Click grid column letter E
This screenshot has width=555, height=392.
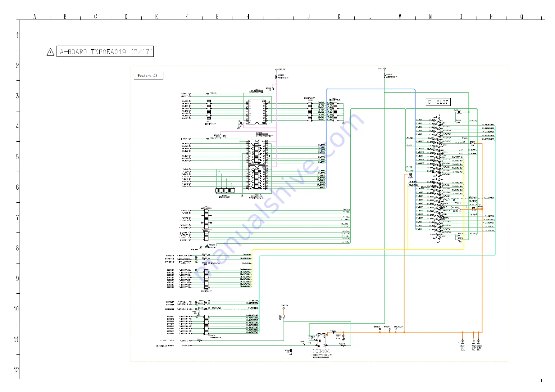click(157, 16)
